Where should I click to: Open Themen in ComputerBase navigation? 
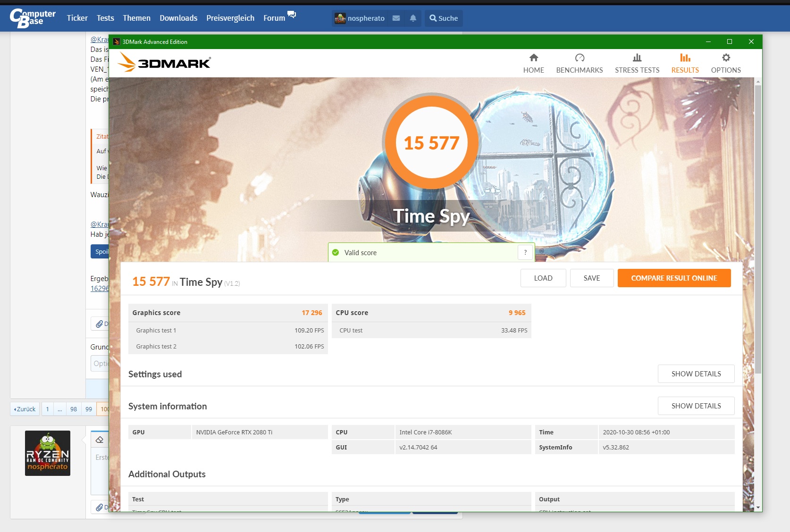(136, 18)
